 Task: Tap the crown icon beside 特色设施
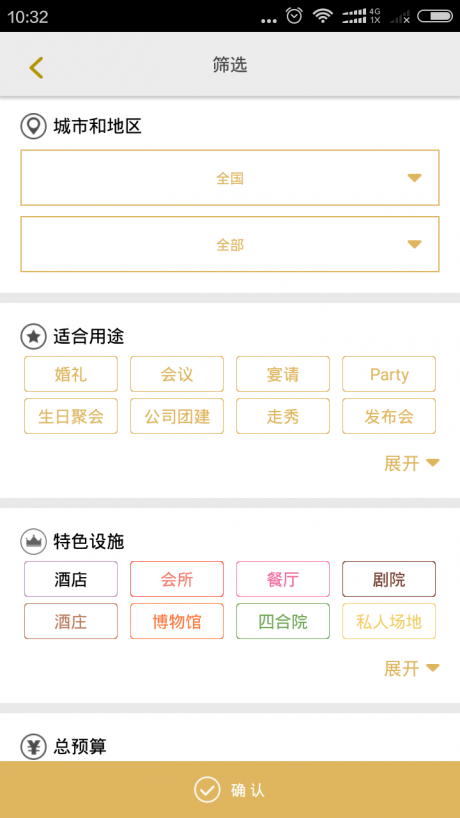pos(33,542)
